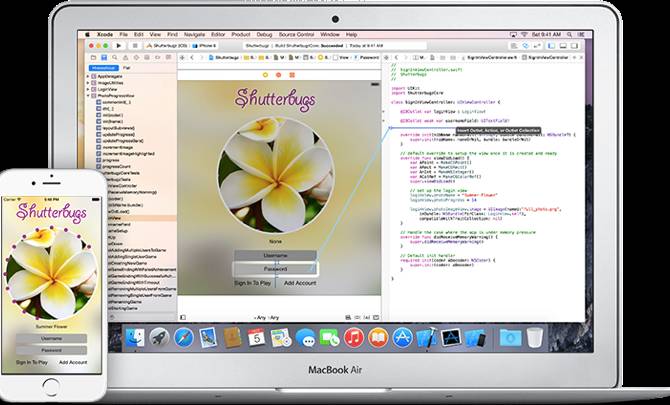
Task: Toggle the debug area visibility
Action: [x=563, y=45]
